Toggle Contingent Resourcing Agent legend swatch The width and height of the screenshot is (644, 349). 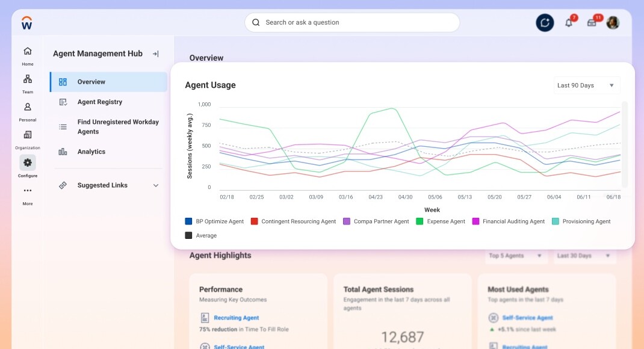pyautogui.click(x=254, y=221)
